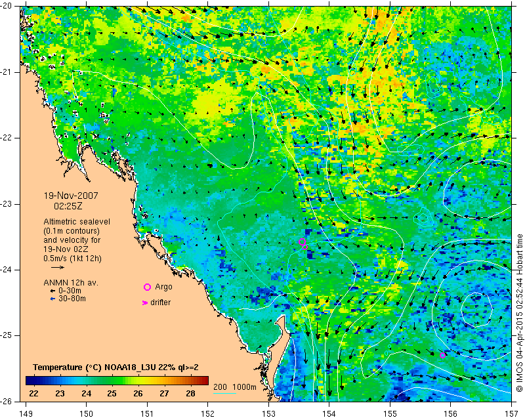Click the '1000m' isobath label
The height and width of the screenshot is (420, 525).
tap(244, 387)
